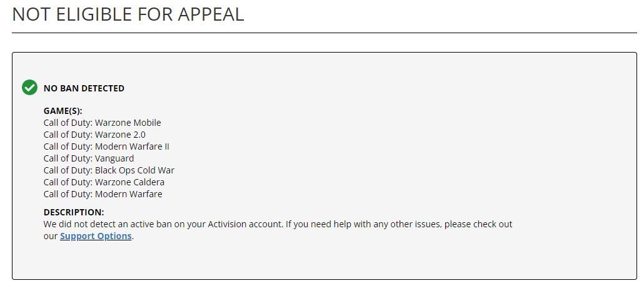Click the last Modern Warfare game entry

point(103,194)
